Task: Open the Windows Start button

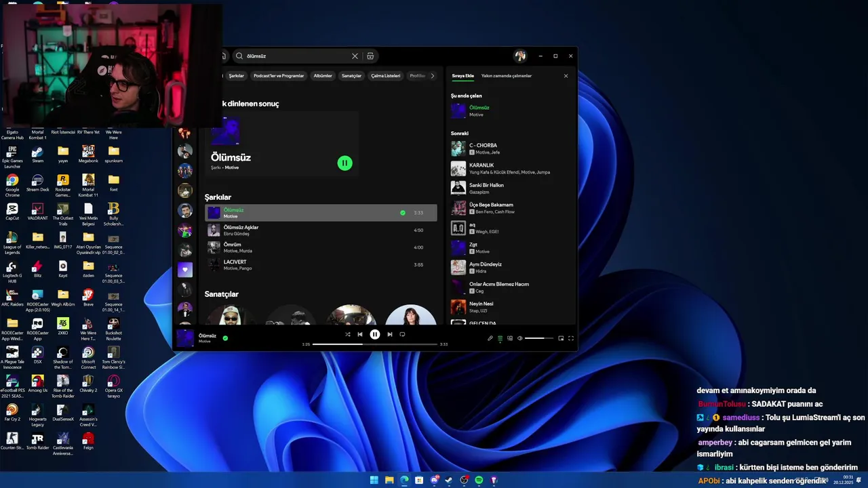Action: 374,480
